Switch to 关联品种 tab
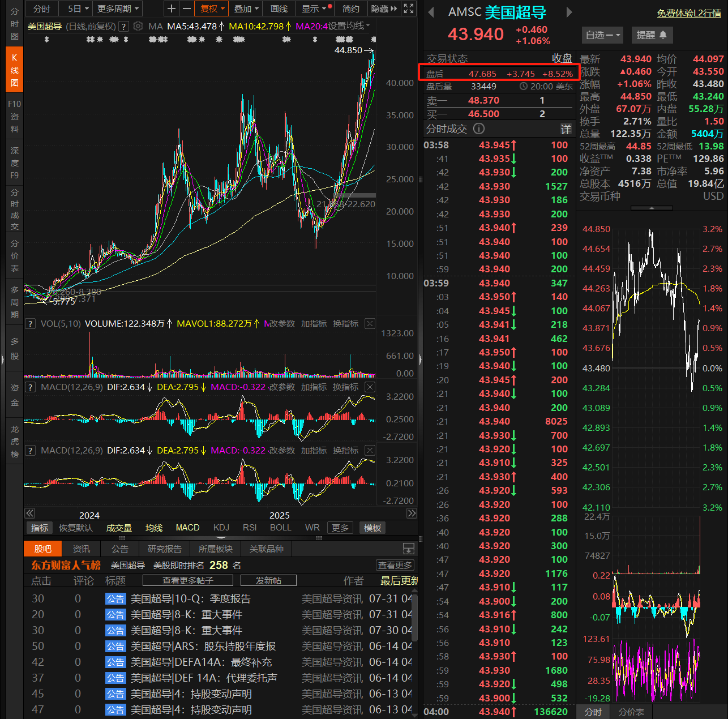Viewport: 728px width, 719px height. [x=267, y=549]
